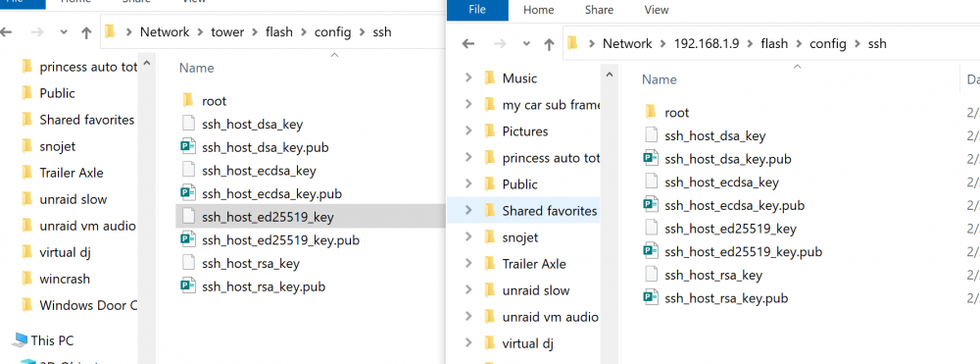Click 'Network' in right window address bar
The image size is (980, 364).
click(627, 44)
